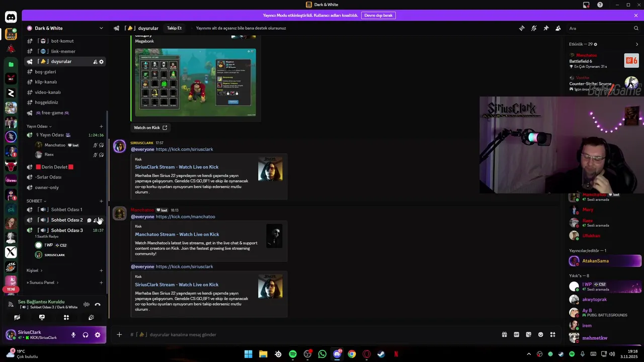Toggle headphones deafen in user panel

(86, 335)
